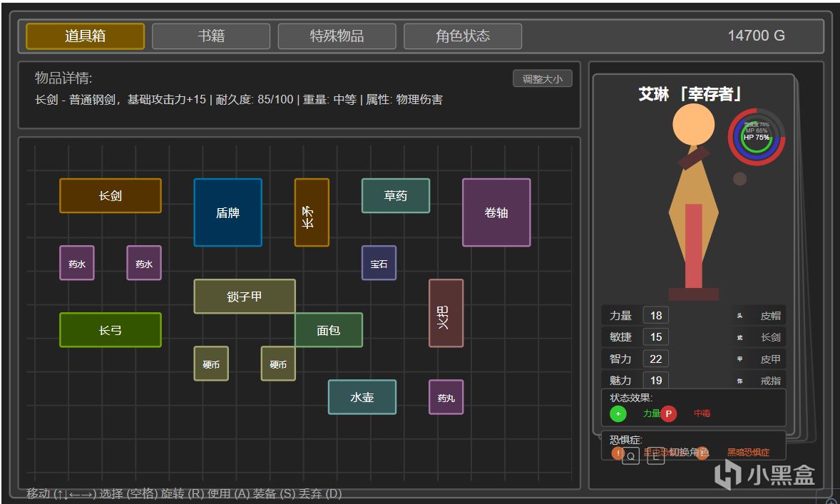Click the HP 75% circular gauge
This screenshot has width=840, height=504.
(x=756, y=137)
